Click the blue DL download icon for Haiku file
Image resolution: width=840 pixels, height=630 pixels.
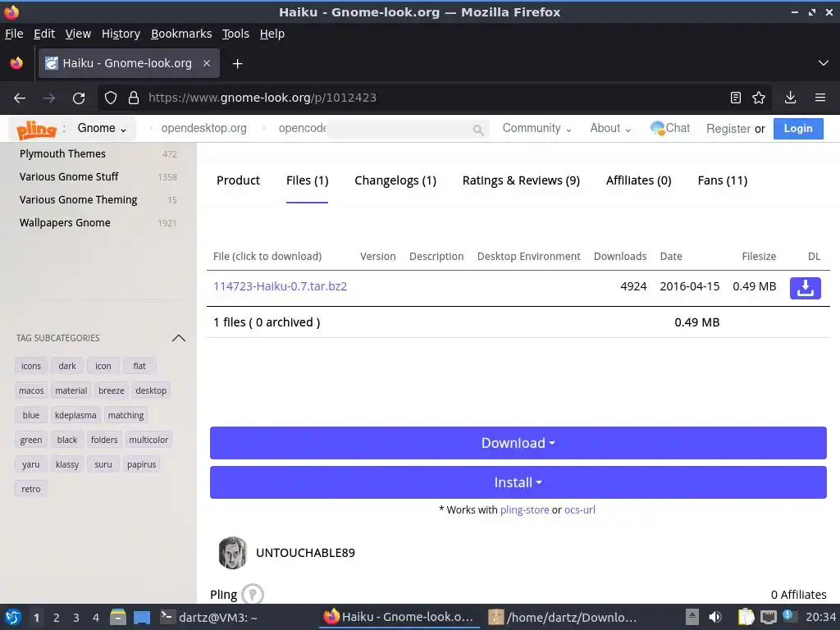click(806, 288)
